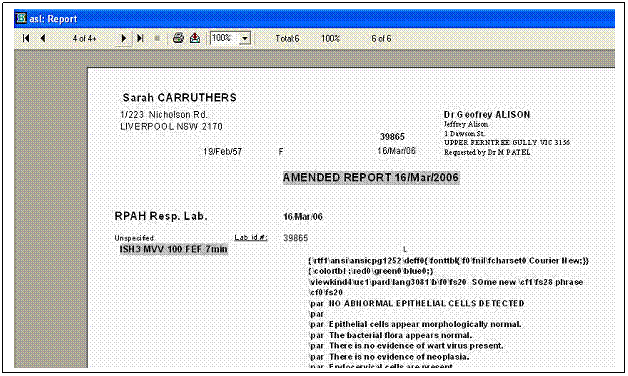Click the greyed-out stop loading button
The width and height of the screenshot is (628, 376).
pos(157,38)
